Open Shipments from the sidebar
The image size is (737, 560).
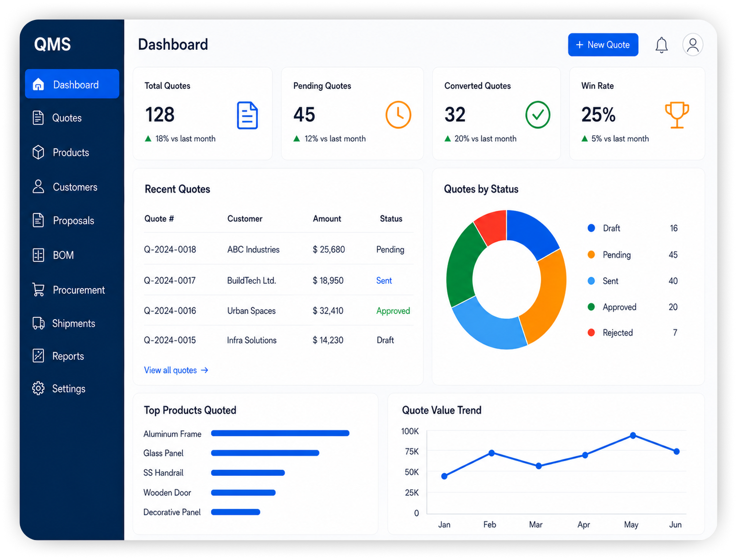pyautogui.click(x=74, y=324)
